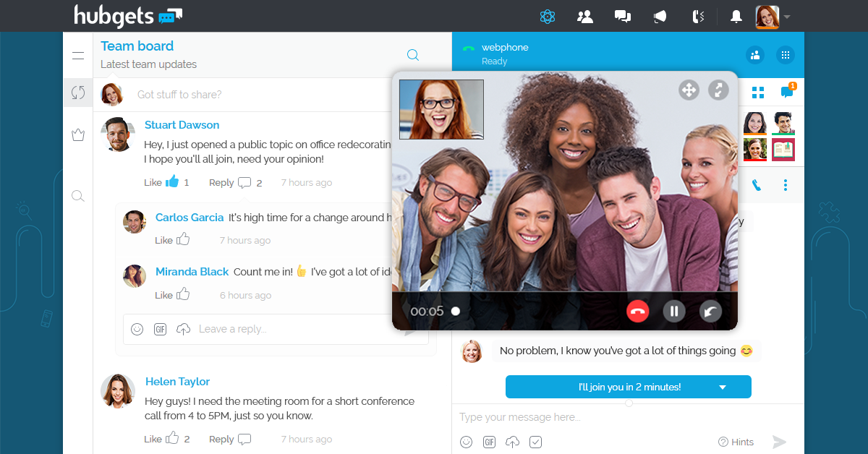Viewport: 868px width, 454px height.
Task: Open the notifications bell
Action: [x=736, y=17]
